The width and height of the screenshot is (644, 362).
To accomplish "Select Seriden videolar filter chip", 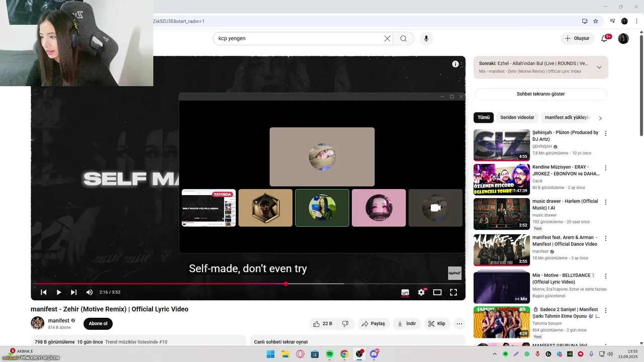I will click(517, 118).
